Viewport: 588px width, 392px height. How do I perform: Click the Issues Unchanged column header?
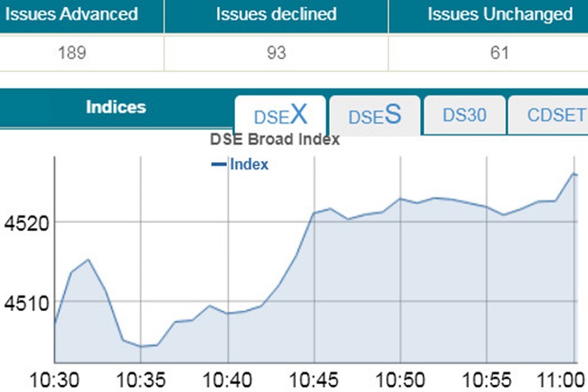(500, 14)
